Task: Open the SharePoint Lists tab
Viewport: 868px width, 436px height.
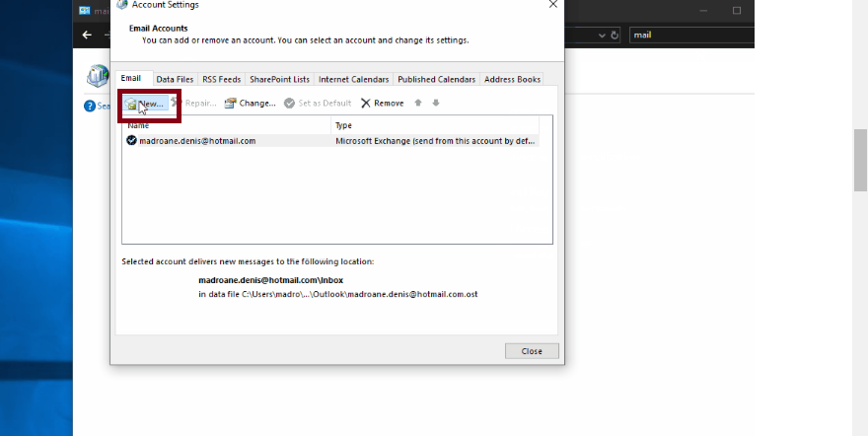Action: [279, 80]
